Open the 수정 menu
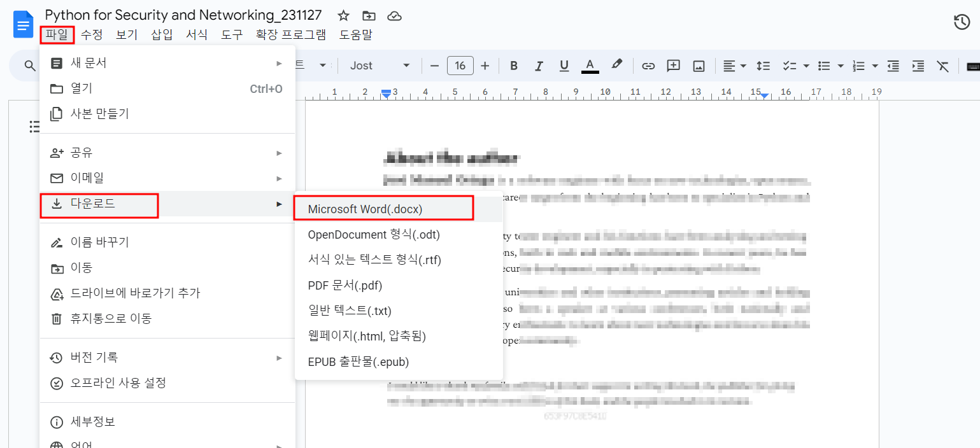Image resolution: width=980 pixels, height=448 pixels. (92, 35)
